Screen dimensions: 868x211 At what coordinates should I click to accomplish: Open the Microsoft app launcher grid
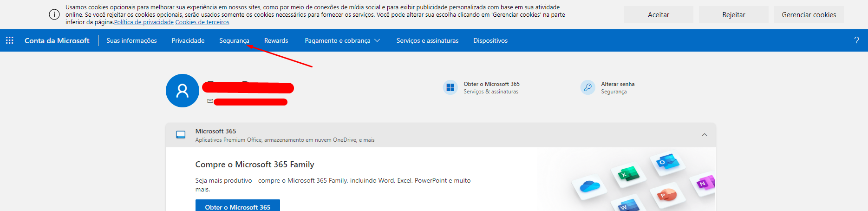click(9, 40)
